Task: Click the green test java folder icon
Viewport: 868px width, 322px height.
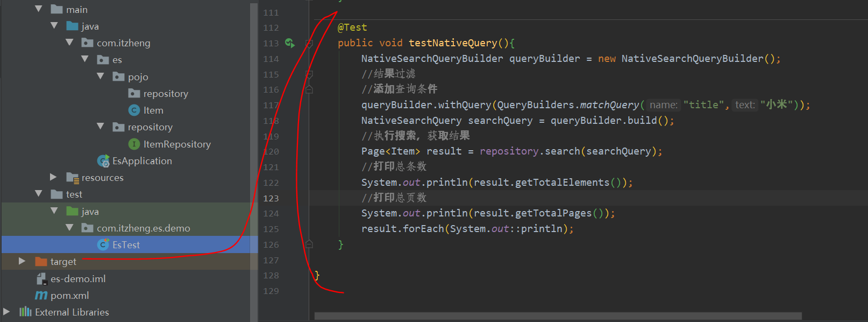Action: pyautogui.click(x=72, y=211)
